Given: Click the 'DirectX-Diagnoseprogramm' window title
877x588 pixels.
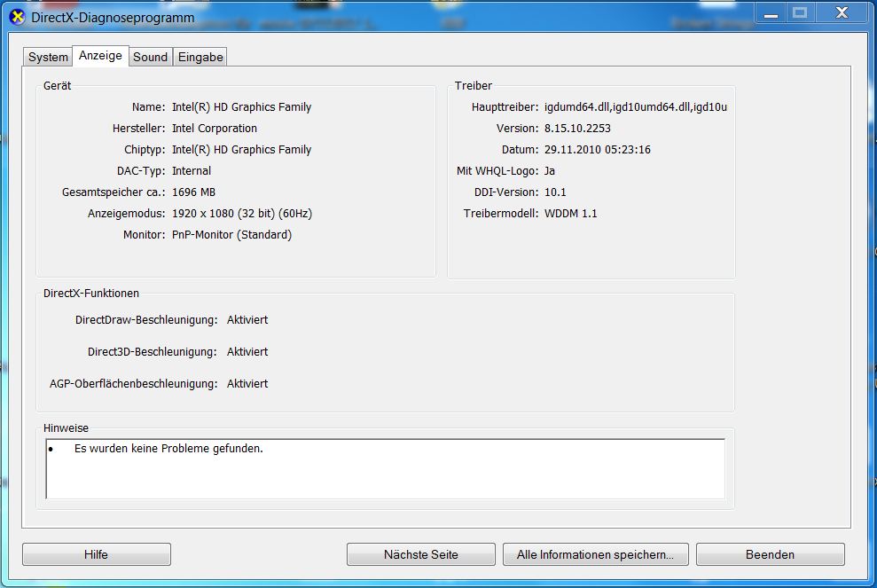Looking at the screenshot, I should pyautogui.click(x=113, y=18).
